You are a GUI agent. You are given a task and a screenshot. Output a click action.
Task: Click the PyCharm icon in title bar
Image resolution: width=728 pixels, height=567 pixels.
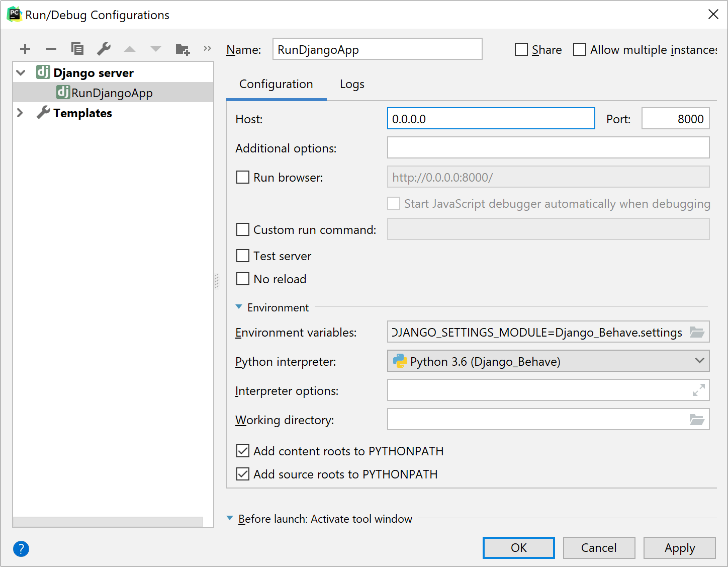pos(14,15)
